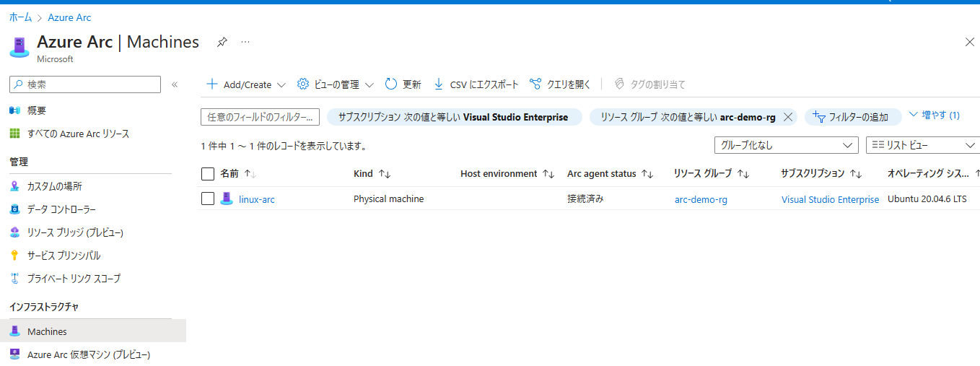Click the linux-arc machine row icon
980x366 pixels.
tap(227, 199)
